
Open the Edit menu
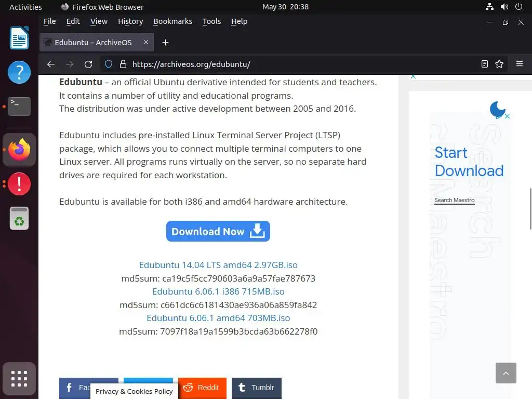click(x=73, y=21)
